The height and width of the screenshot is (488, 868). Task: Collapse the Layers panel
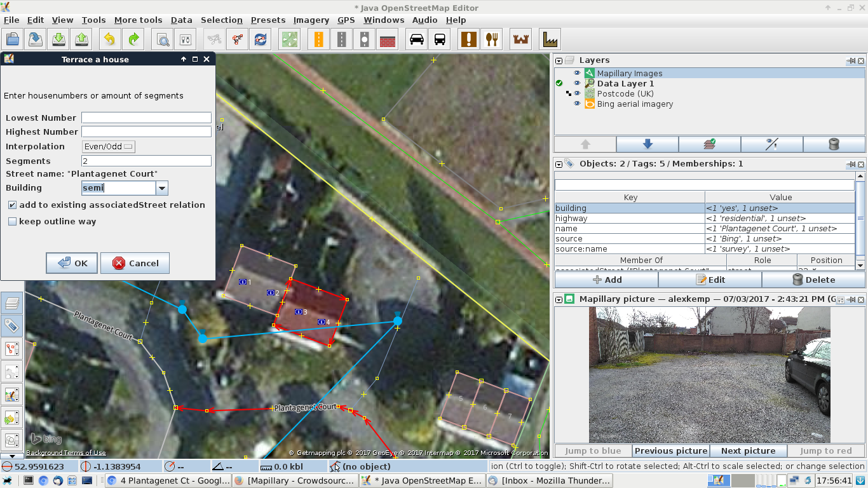[x=559, y=61]
